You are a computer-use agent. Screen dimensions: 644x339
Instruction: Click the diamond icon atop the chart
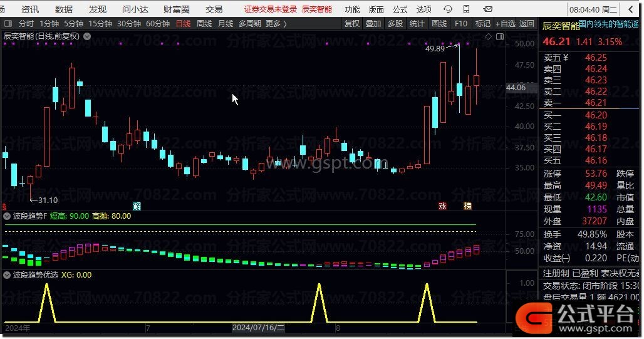[488, 36]
